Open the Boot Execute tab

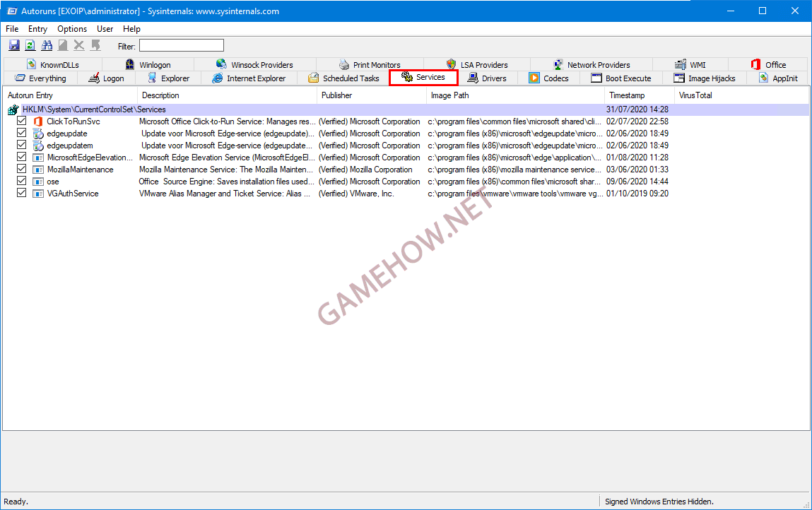coord(621,78)
